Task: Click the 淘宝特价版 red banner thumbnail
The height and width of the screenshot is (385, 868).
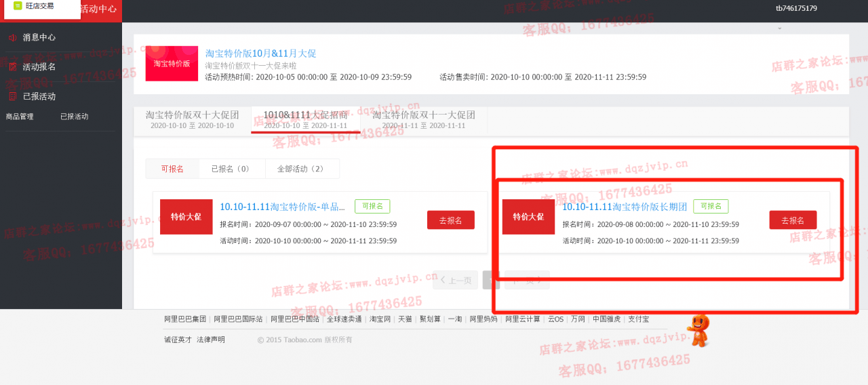Action: pos(172,64)
